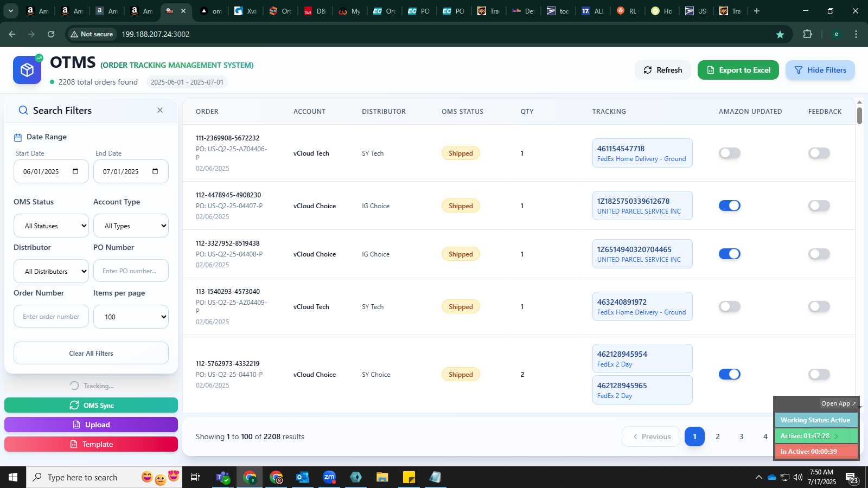
Task: Open the notification center icon
Action: pyautogui.click(x=851, y=478)
